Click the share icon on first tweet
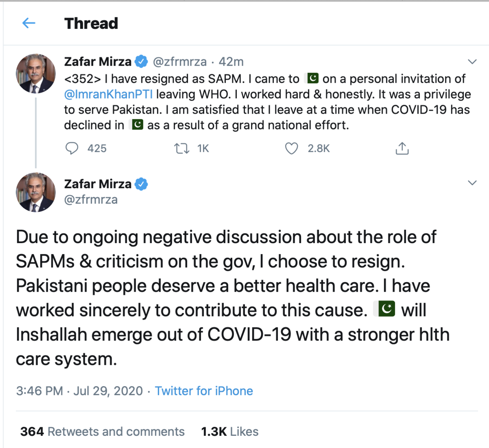The height and width of the screenshot is (448, 489). point(402,148)
